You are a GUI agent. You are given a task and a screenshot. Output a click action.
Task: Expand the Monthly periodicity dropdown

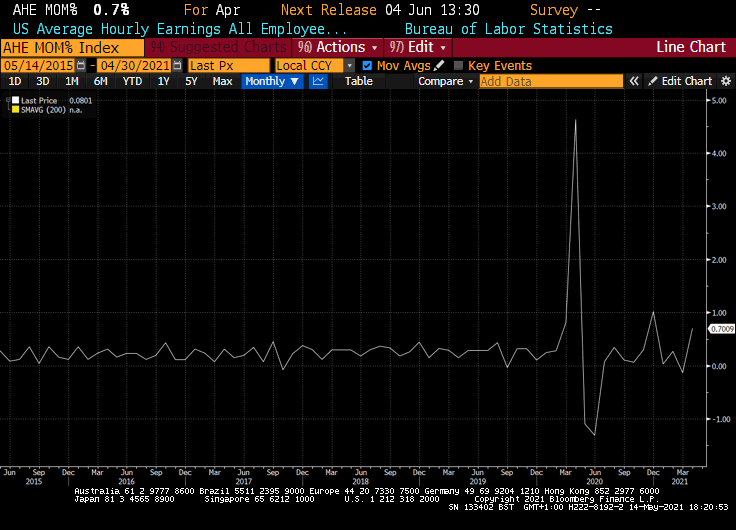(x=271, y=81)
